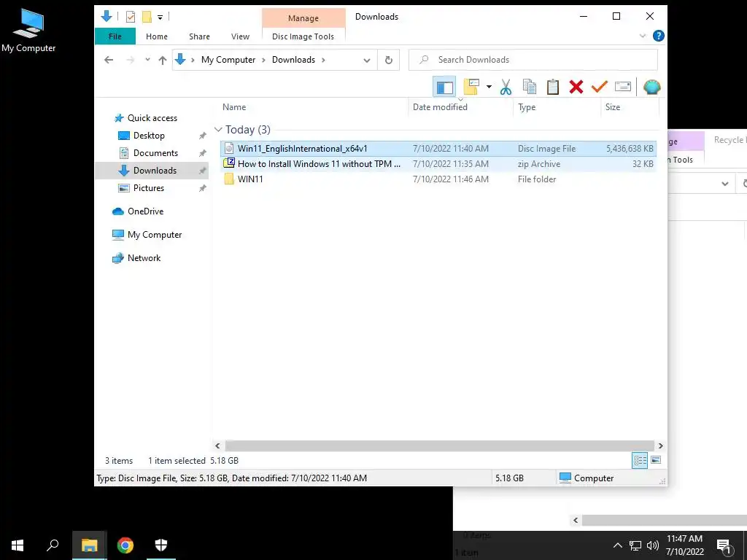Click the Forward navigation arrow
747x560 pixels.
pos(130,60)
